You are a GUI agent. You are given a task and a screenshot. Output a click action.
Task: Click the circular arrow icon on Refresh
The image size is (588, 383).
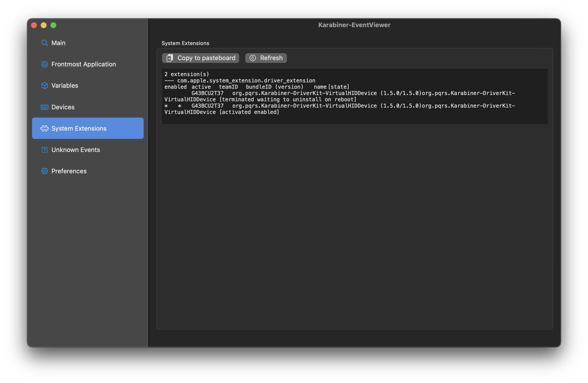[x=253, y=58]
